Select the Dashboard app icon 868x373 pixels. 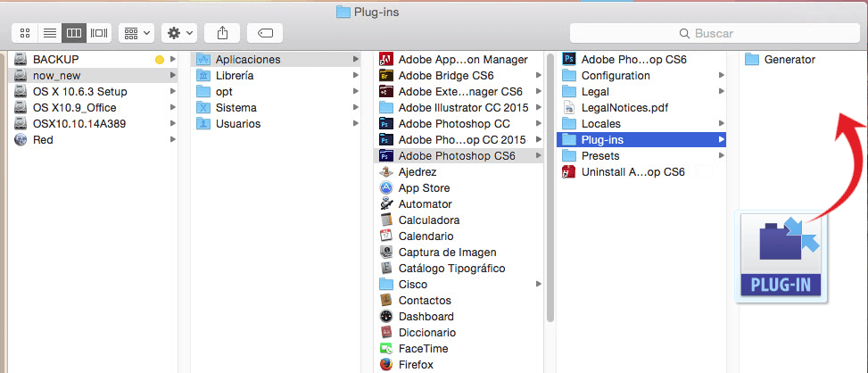click(x=386, y=317)
